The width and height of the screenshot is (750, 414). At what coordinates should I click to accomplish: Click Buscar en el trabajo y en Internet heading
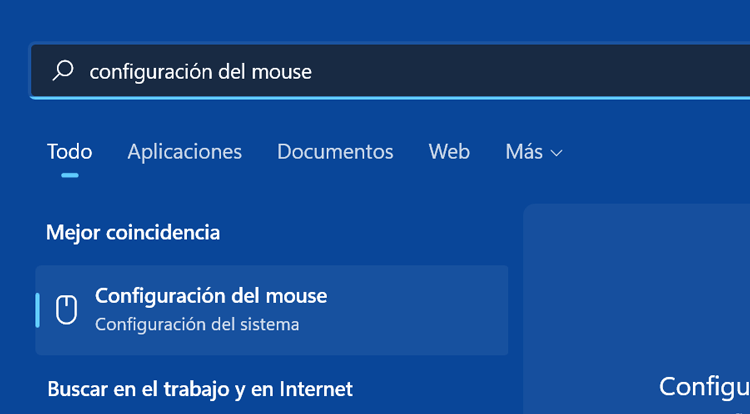pyautogui.click(x=199, y=388)
